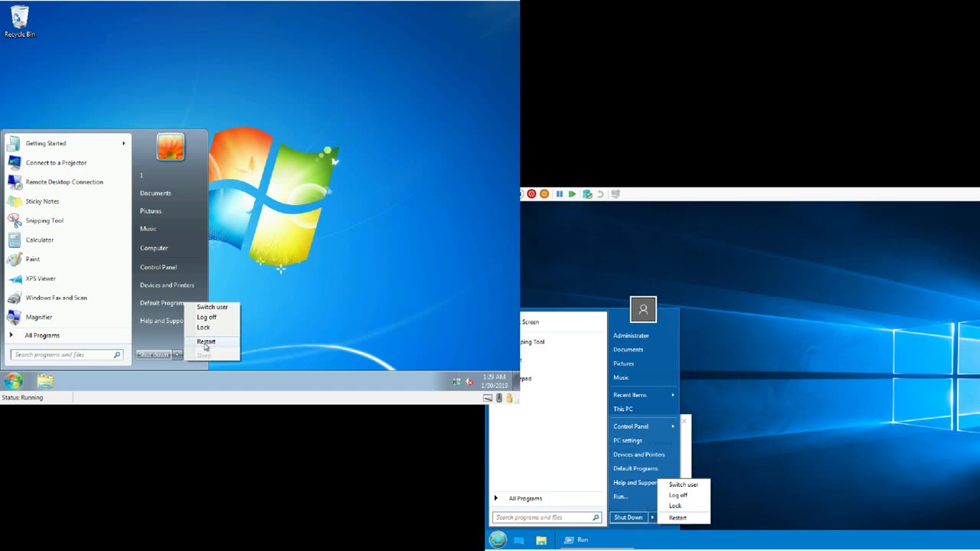
Task: Click right VM search programs and files box
Action: point(547,517)
